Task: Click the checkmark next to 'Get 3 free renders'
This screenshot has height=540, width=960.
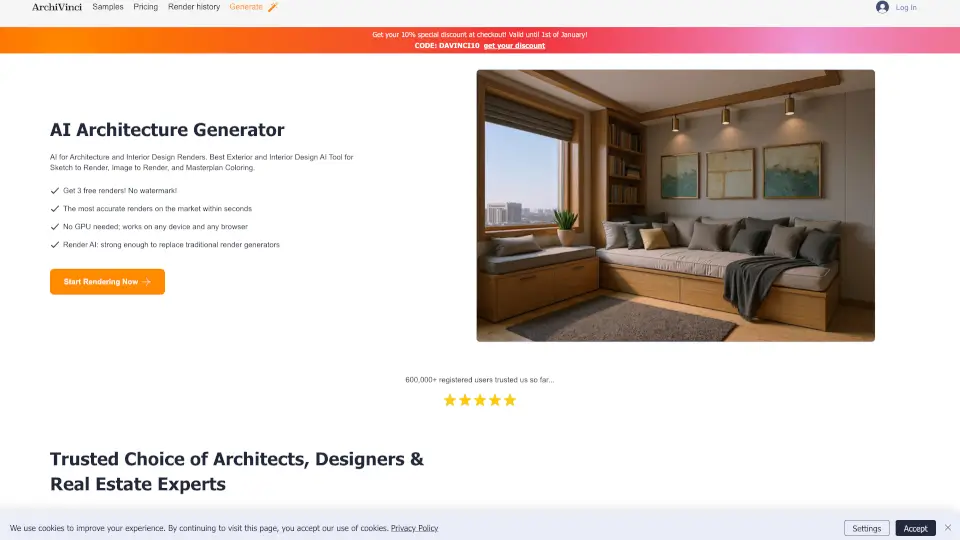Action: (x=54, y=190)
